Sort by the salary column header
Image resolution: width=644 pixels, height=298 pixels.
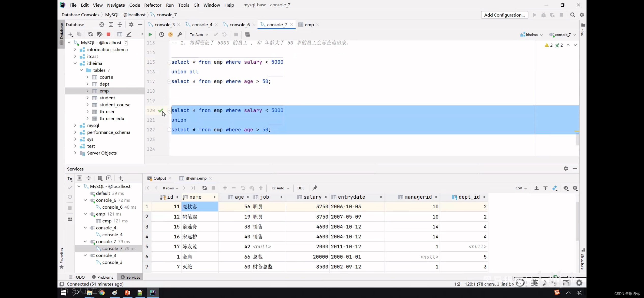click(313, 197)
